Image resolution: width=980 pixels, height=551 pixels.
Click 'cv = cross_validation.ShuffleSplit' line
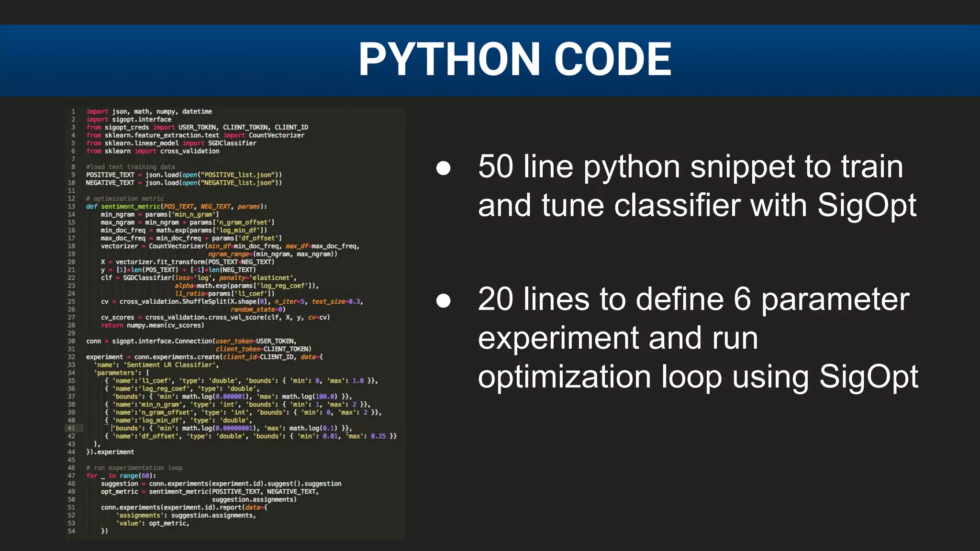tap(232, 302)
